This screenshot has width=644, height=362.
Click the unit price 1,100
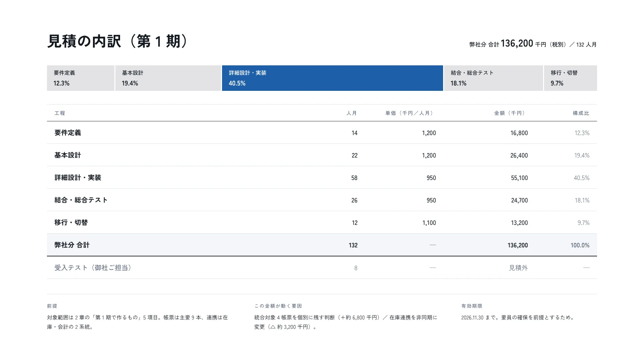[x=429, y=223]
